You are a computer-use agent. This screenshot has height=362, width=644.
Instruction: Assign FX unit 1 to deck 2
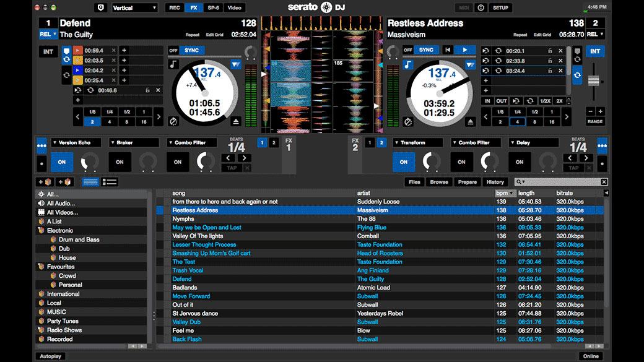click(x=274, y=143)
